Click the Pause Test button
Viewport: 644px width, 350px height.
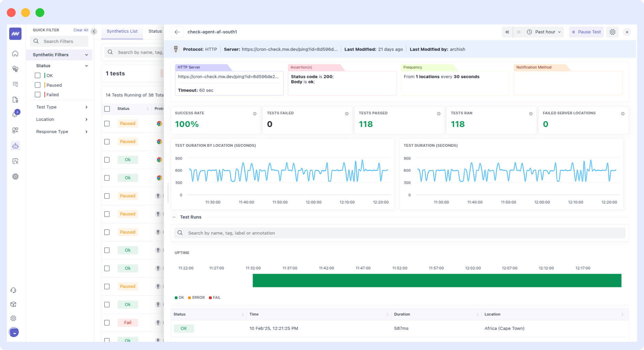[586, 32]
